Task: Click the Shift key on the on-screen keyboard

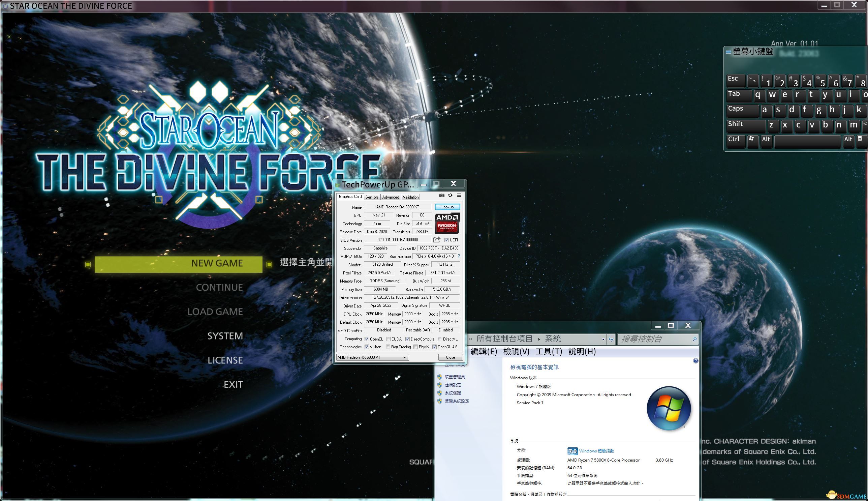Action: point(746,126)
